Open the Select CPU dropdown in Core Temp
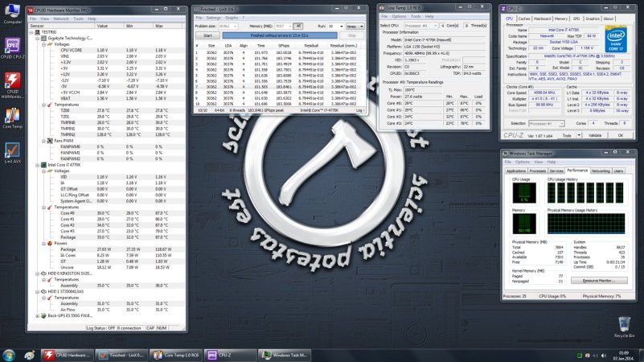The height and width of the screenshot is (362, 644). (435, 26)
